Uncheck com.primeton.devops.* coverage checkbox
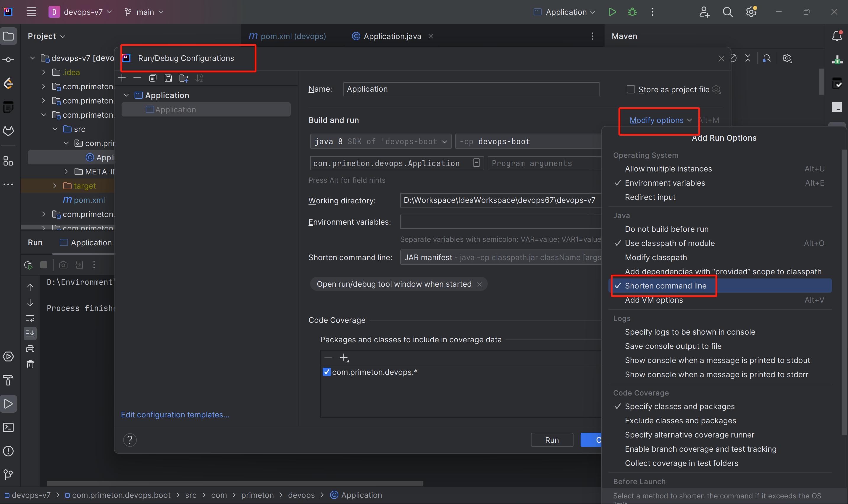Viewport: 848px width, 504px height. coord(327,372)
